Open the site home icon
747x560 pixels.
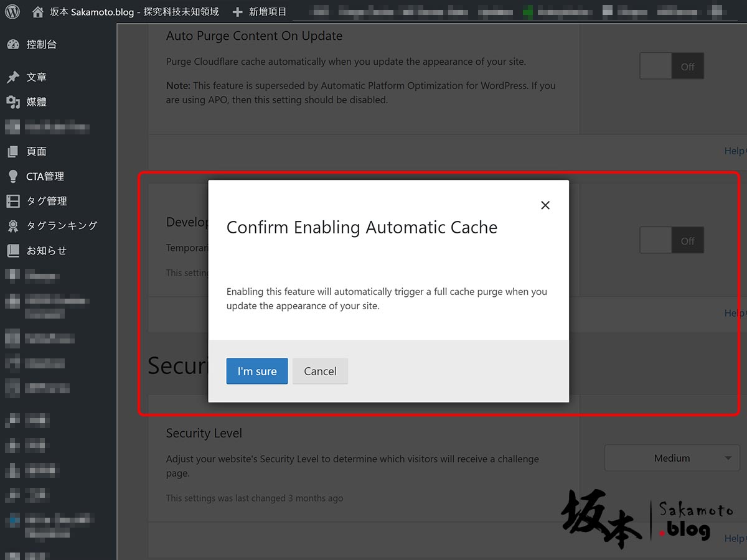tap(38, 12)
